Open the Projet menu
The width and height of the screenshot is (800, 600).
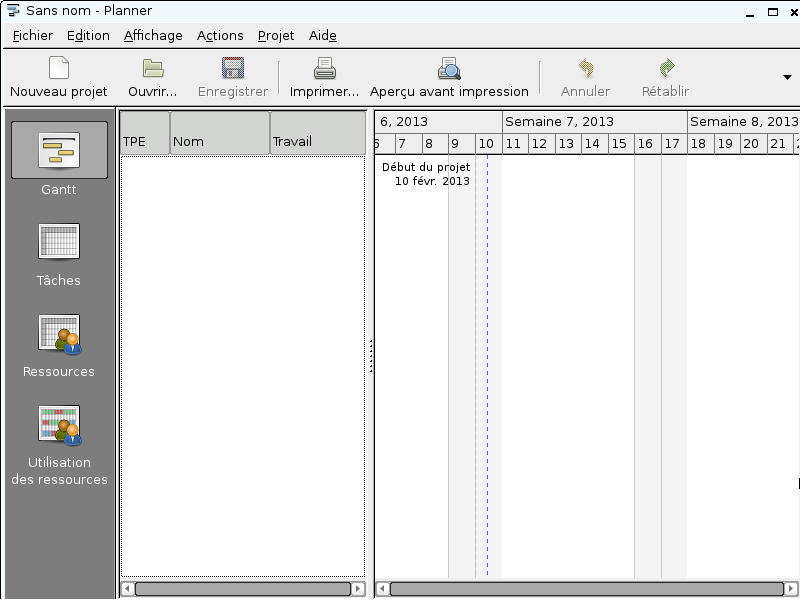coord(276,36)
